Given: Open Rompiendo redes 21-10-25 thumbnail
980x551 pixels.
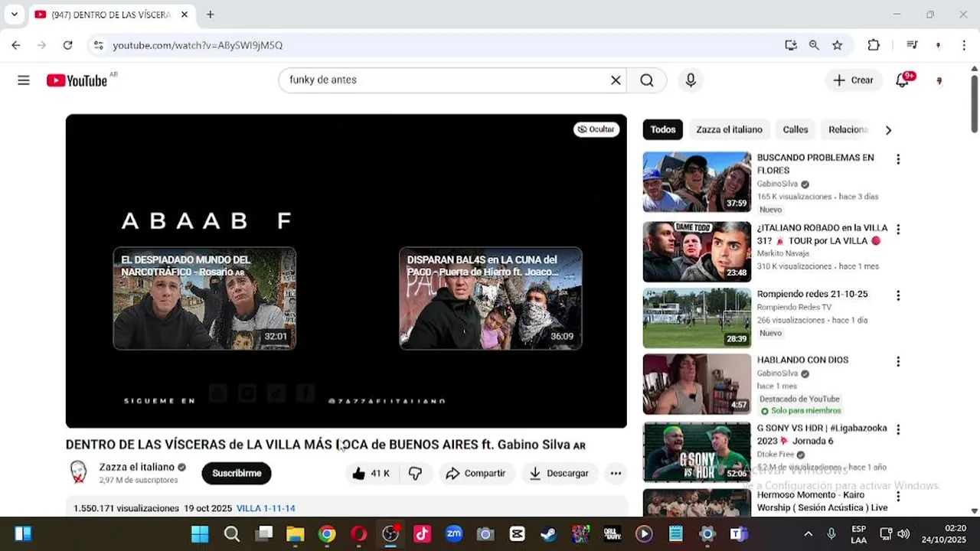Looking at the screenshot, I should (x=697, y=318).
